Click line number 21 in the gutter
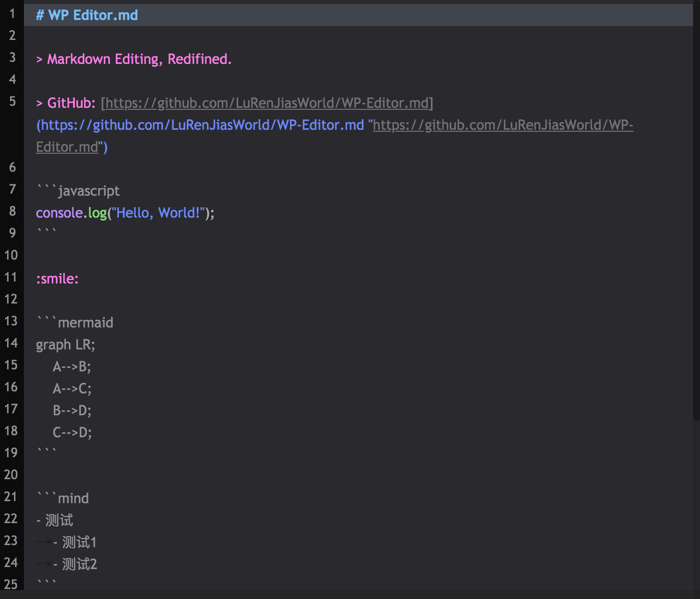This screenshot has width=700, height=599. point(11,497)
